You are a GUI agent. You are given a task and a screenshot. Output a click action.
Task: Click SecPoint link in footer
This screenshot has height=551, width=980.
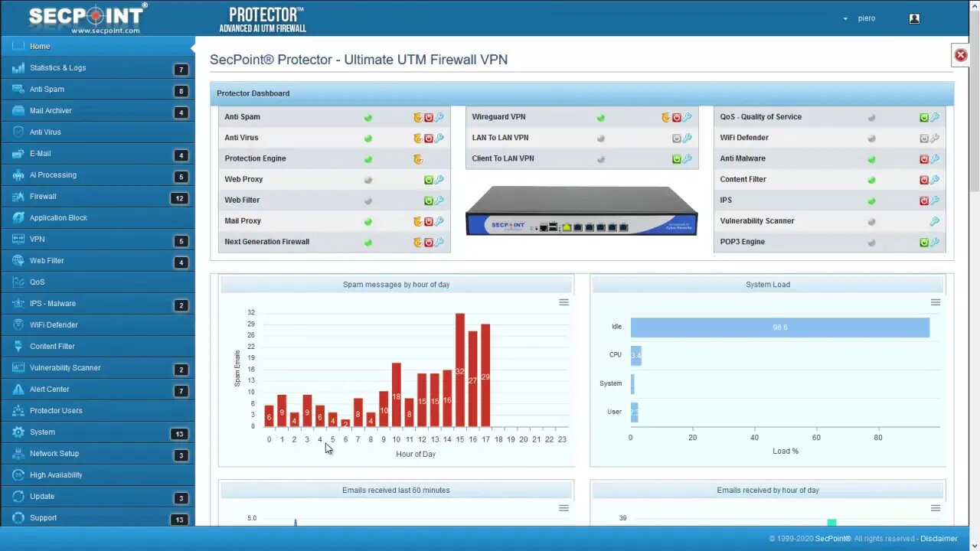[832, 539]
